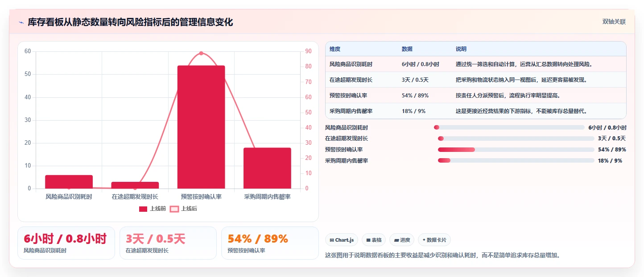
Task: Click table row label 采购周期内售罄率
Action: click(x=351, y=111)
